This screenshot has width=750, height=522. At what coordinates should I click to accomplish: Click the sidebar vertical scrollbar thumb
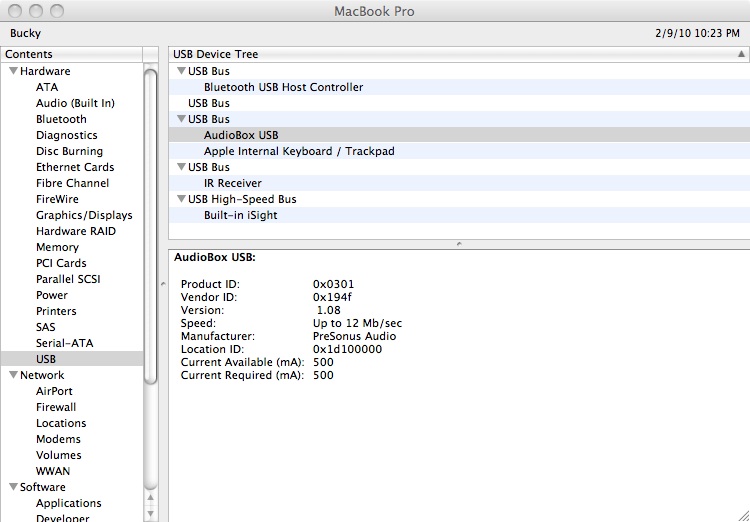click(150, 227)
